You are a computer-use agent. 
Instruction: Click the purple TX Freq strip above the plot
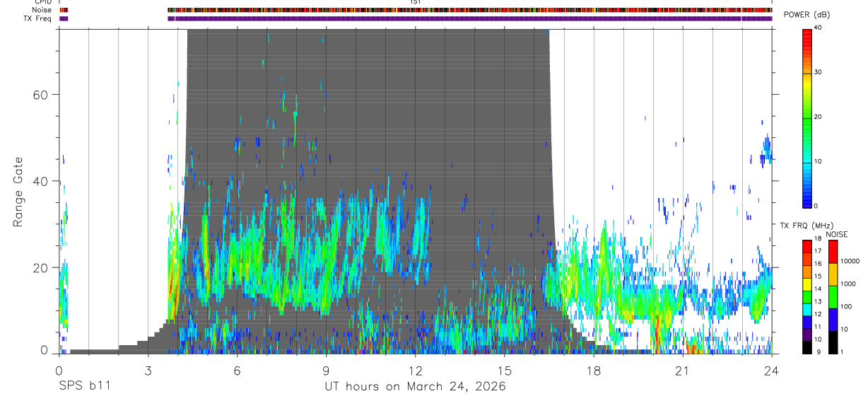pos(470,18)
